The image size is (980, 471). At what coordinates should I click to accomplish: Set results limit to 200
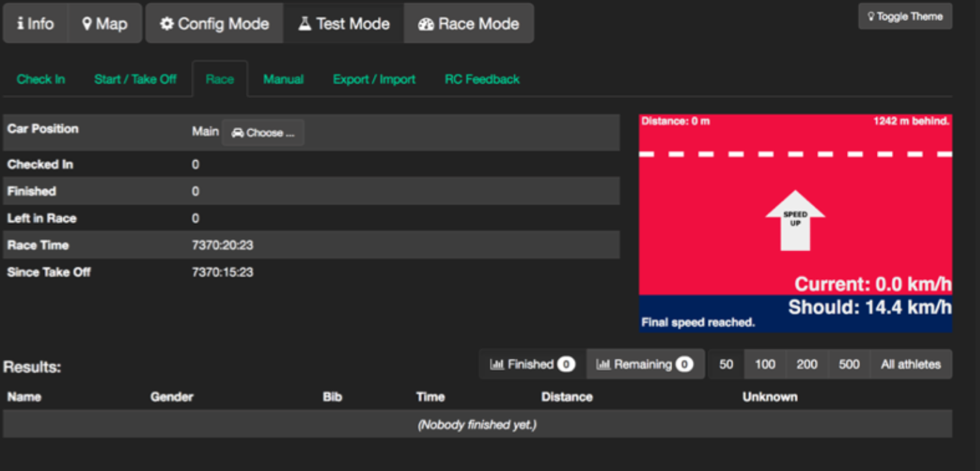pos(807,365)
